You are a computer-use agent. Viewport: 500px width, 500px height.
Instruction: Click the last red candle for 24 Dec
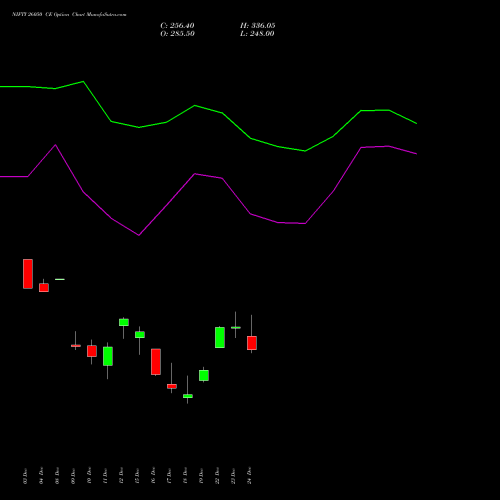252,343
